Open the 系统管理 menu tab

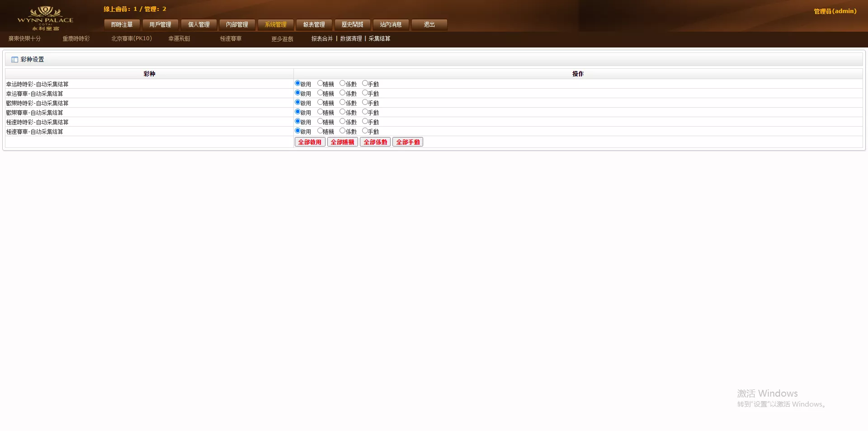tap(275, 25)
